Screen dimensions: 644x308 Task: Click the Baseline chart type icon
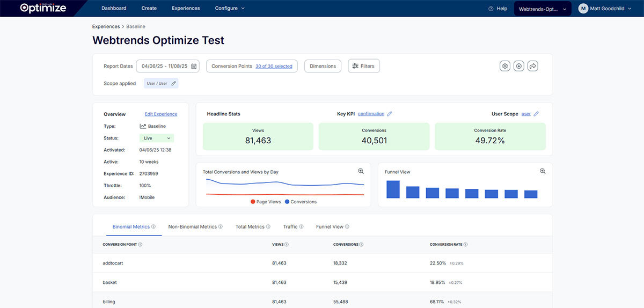pyautogui.click(x=143, y=126)
